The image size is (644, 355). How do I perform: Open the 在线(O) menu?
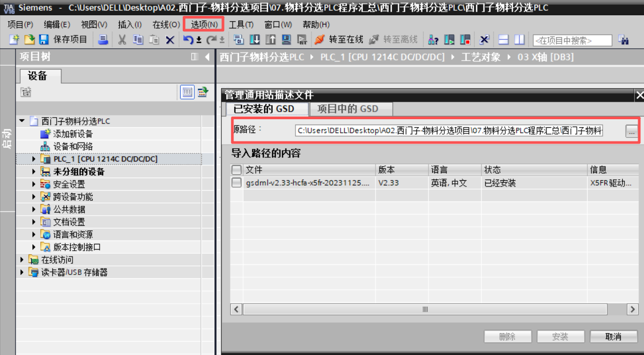click(166, 24)
